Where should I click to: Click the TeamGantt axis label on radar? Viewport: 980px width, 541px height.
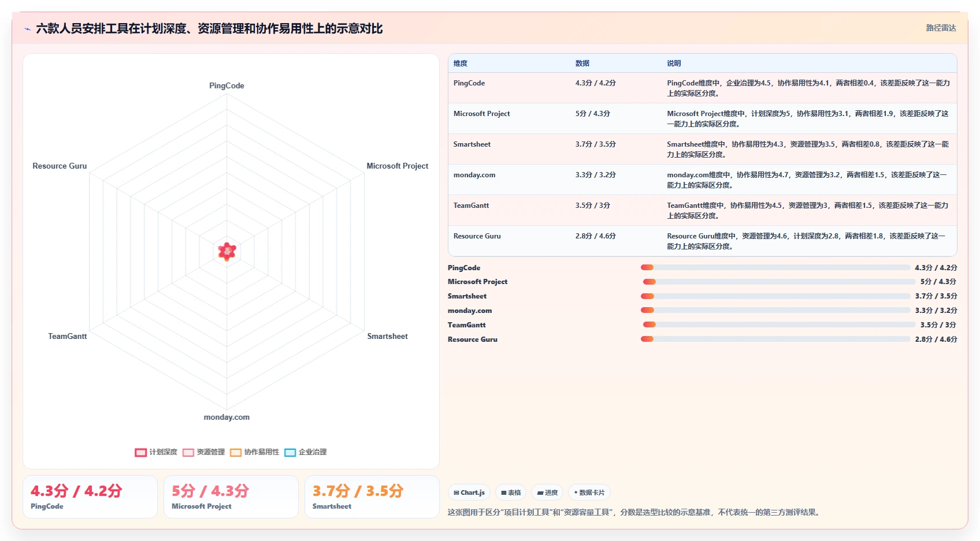click(68, 336)
